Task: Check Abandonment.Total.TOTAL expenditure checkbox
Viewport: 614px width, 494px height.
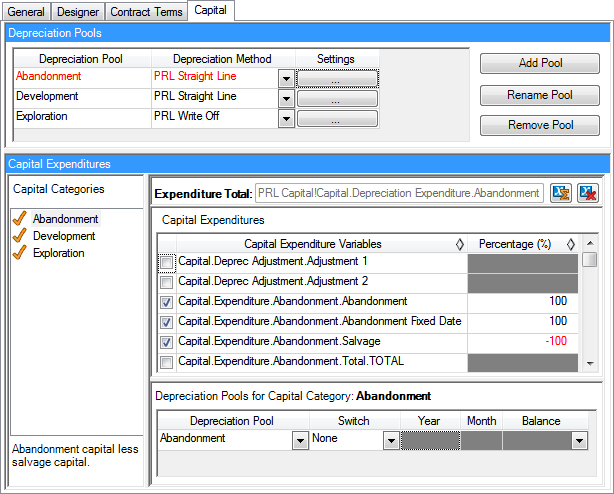Action: click(x=166, y=362)
